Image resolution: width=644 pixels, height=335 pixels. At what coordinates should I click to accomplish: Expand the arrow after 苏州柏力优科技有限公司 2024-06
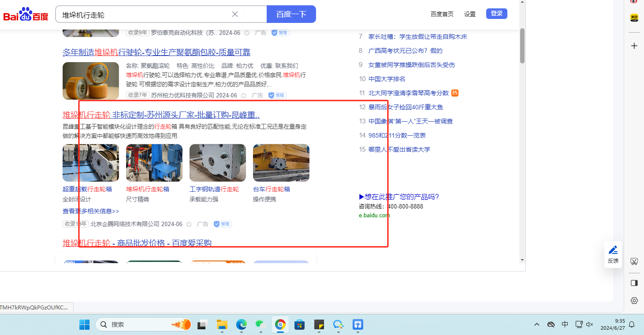point(243,96)
